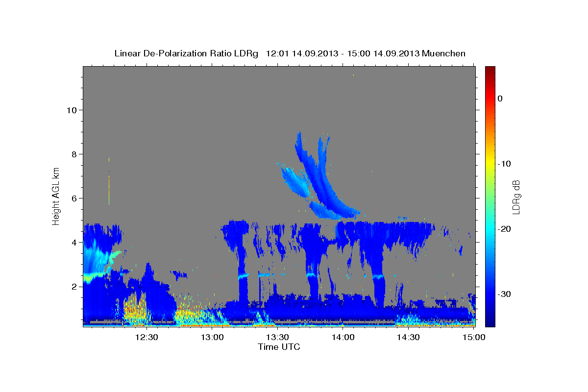The image size is (588, 392).
Task: Click the end time '15:00 14.09.2013' in title
Action: pyautogui.click(x=383, y=53)
